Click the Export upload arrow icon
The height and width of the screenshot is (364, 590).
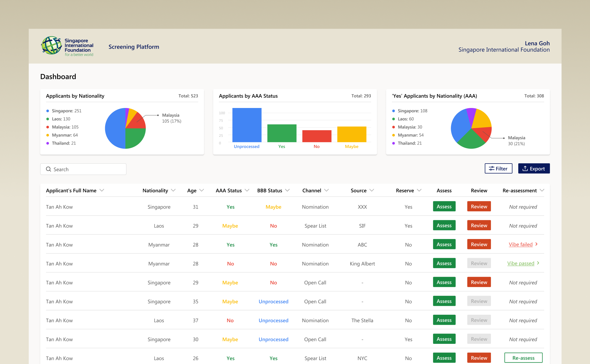tap(525, 169)
